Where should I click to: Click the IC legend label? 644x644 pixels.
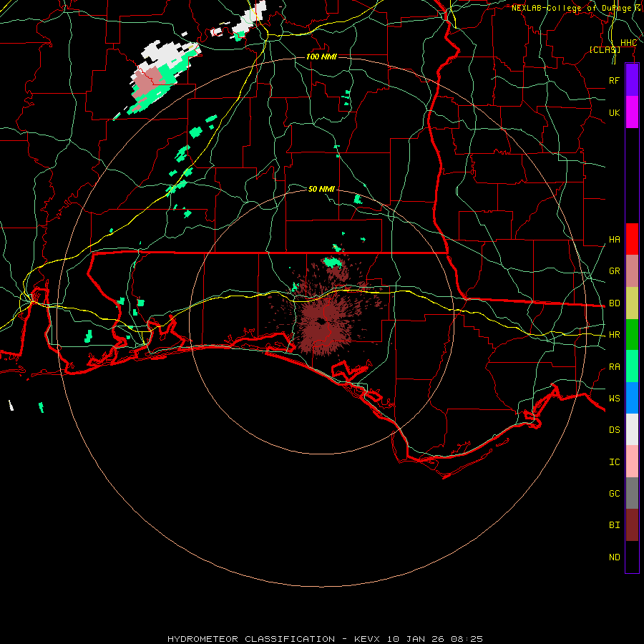click(614, 462)
